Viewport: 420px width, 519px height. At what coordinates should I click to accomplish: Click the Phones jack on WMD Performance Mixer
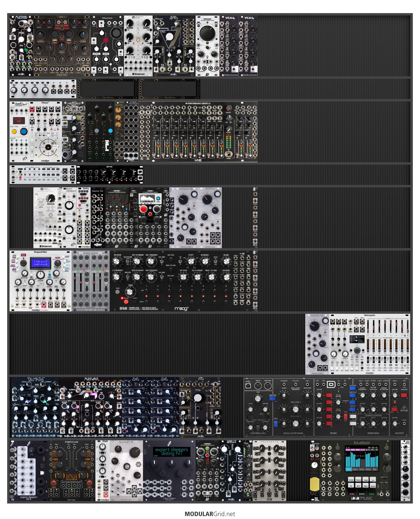228,154
